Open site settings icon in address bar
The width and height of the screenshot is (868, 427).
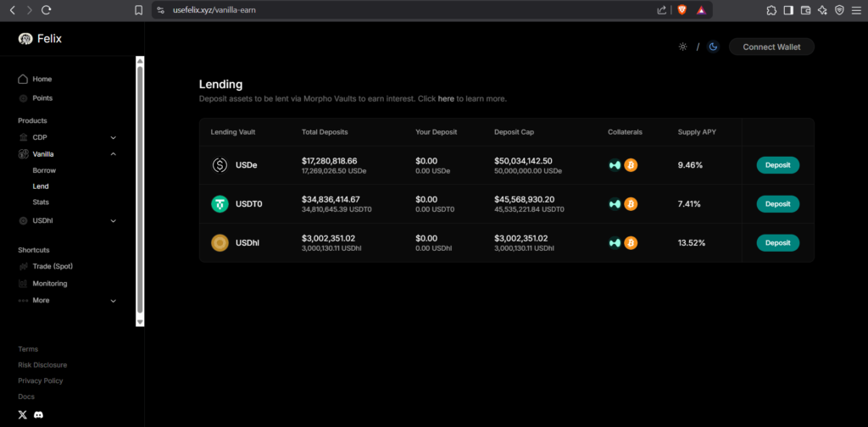161,10
